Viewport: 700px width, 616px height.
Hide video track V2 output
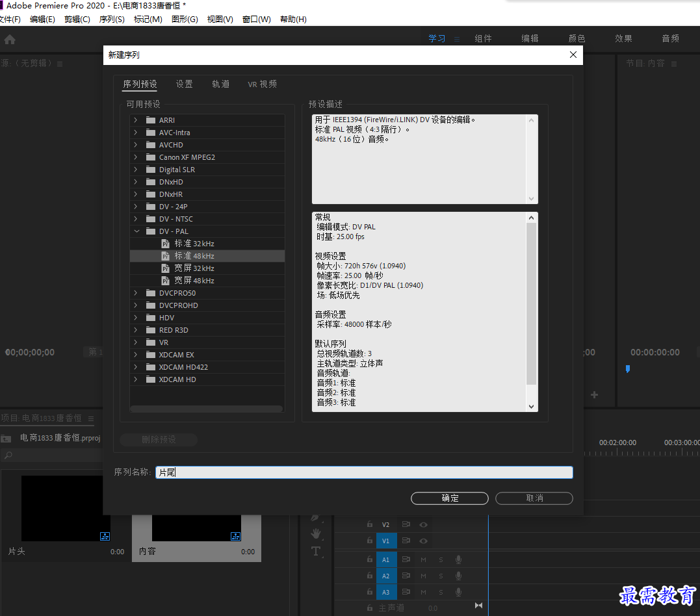(423, 524)
